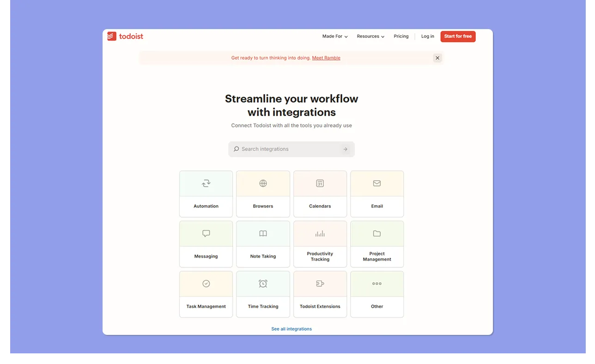Open the Other category label
This screenshot has width=595, height=364.
[x=377, y=307]
